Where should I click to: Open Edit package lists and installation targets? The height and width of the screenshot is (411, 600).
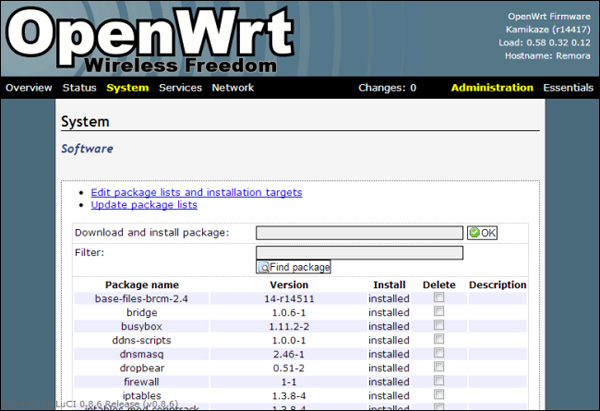point(196,192)
